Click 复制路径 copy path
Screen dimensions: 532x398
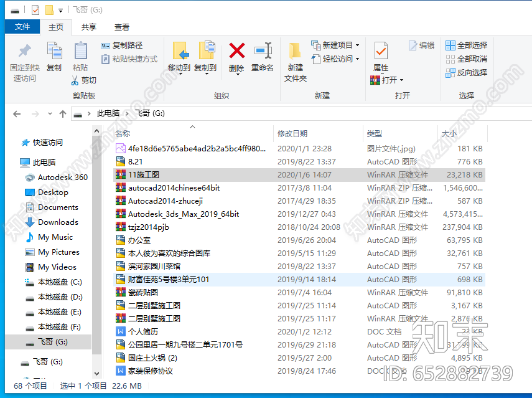(x=122, y=45)
